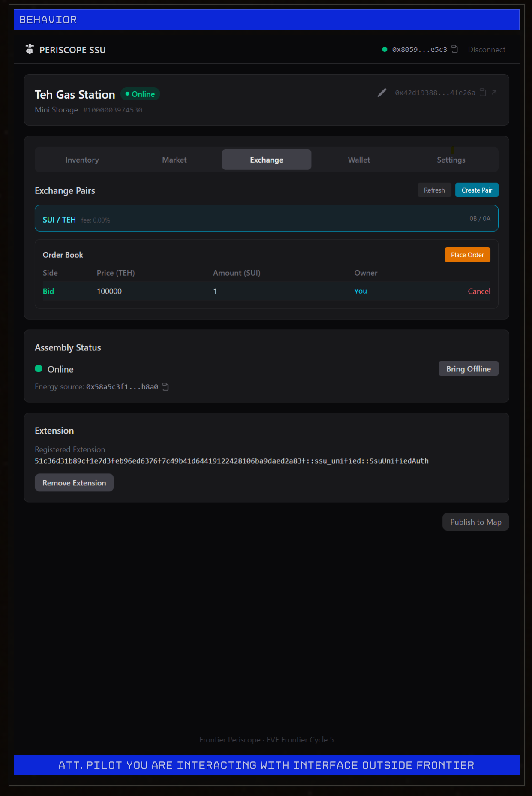Click the 0B / 0A count on pair
The width and height of the screenshot is (532, 796).
[480, 218]
